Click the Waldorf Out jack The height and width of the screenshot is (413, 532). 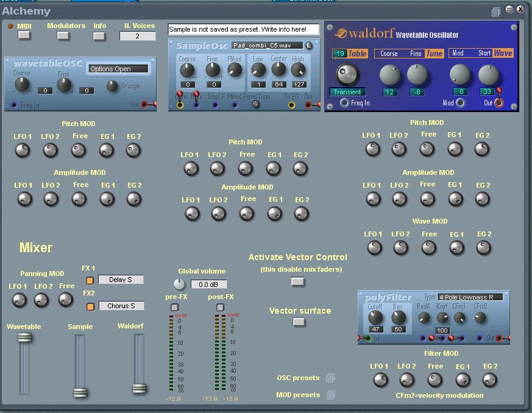pos(499,103)
